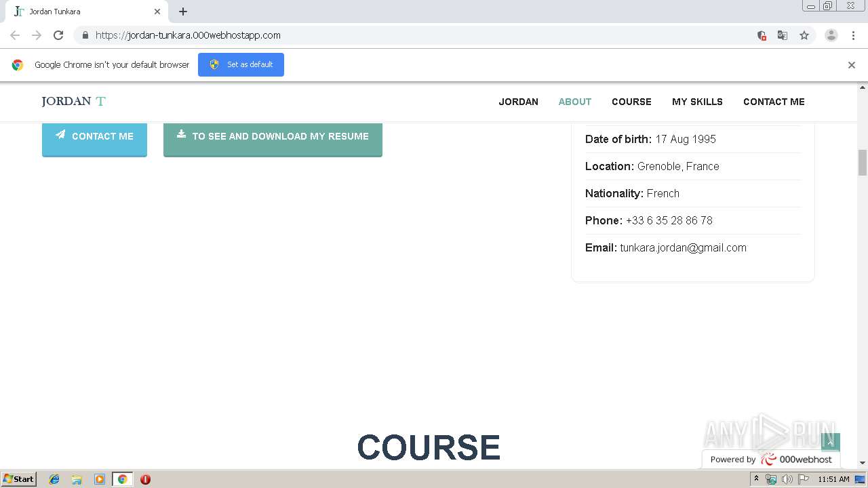Go to CONTACT ME nav item
The width and height of the screenshot is (868, 488).
[x=774, y=102]
